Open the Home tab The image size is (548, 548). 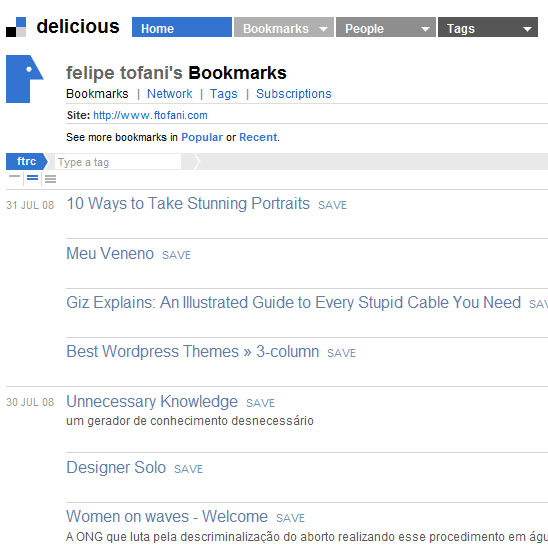[182, 27]
